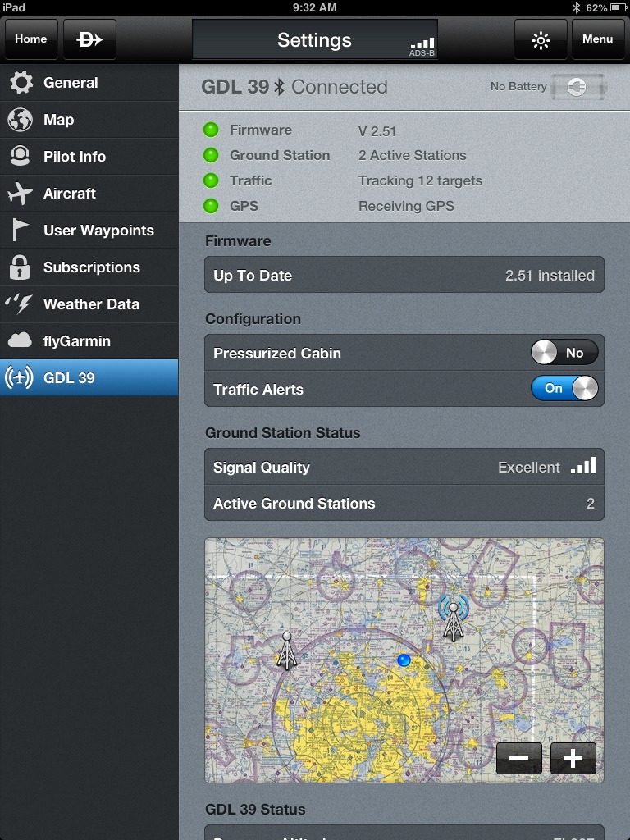
Task: Turn off the Traffic Alerts switch
Action: [x=564, y=388]
